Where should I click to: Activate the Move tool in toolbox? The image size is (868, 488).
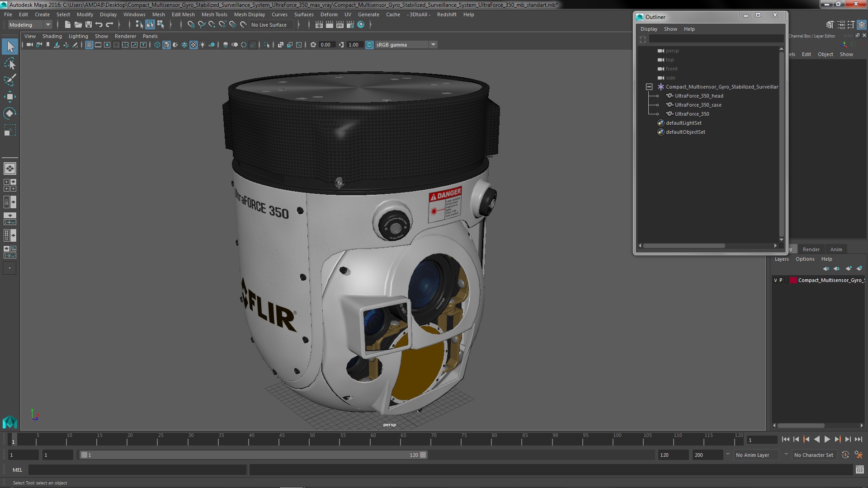click(x=10, y=97)
